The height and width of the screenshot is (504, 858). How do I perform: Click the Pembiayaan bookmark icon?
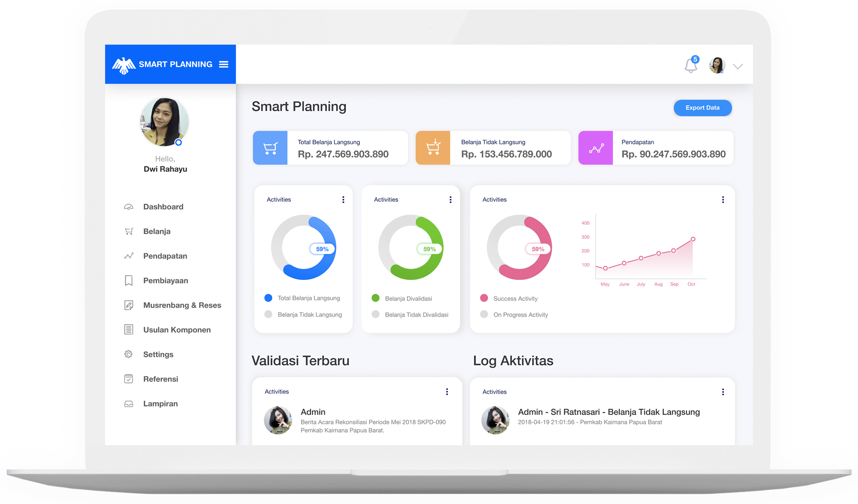coord(129,281)
